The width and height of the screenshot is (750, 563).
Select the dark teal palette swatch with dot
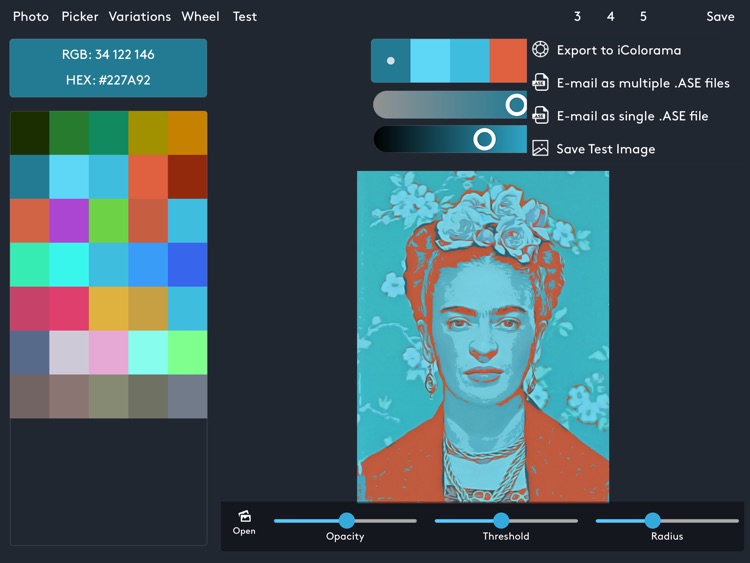point(391,61)
